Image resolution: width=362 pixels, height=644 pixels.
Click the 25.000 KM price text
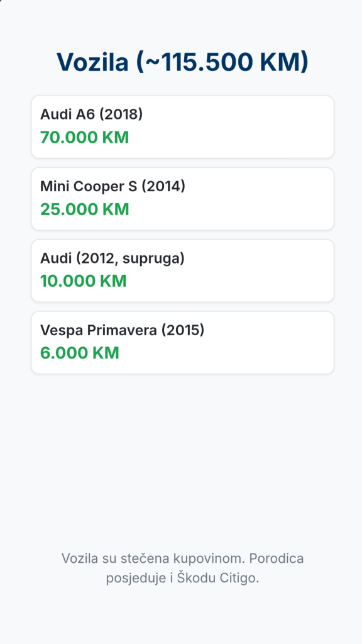pyautogui.click(x=85, y=209)
